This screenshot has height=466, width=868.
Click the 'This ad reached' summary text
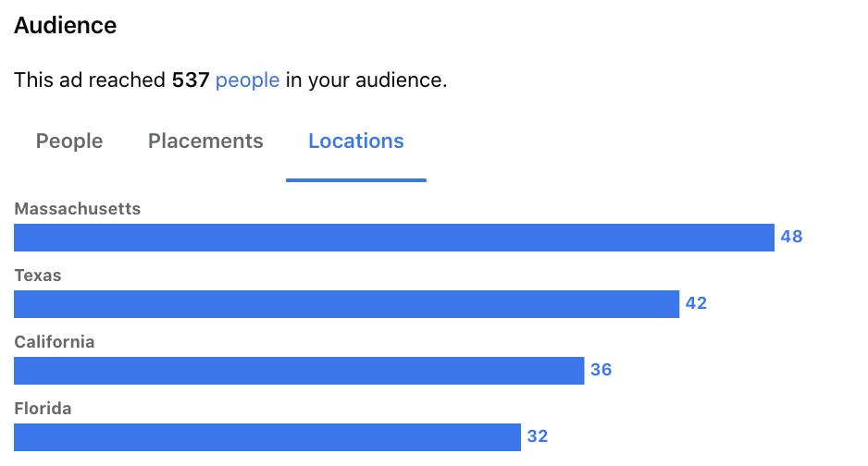pyautogui.click(x=90, y=80)
